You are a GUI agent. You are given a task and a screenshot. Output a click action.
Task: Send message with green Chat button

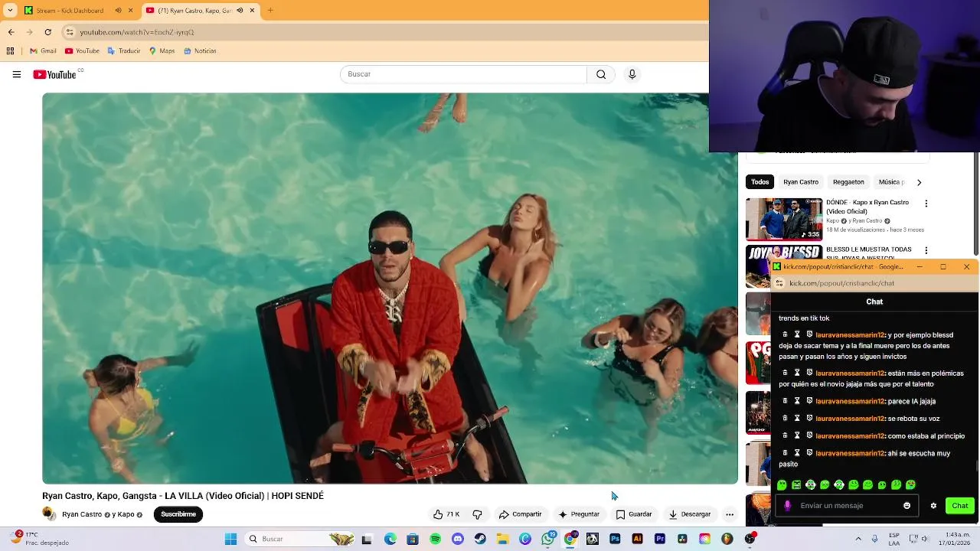[960, 506]
